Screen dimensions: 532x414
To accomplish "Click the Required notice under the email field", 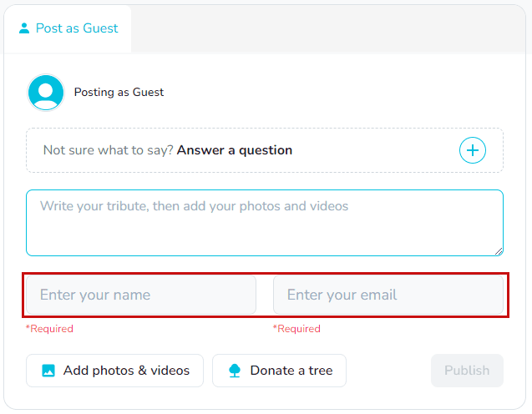I will tap(296, 329).
